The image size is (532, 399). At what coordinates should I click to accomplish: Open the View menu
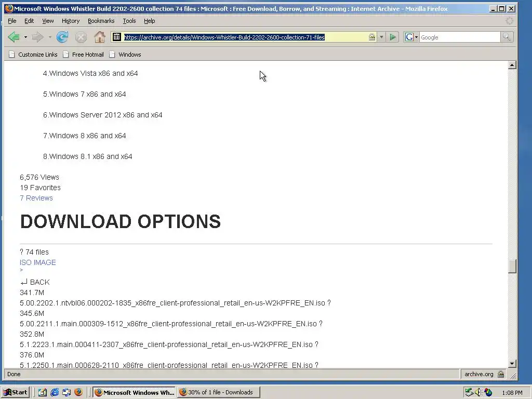(x=48, y=21)
